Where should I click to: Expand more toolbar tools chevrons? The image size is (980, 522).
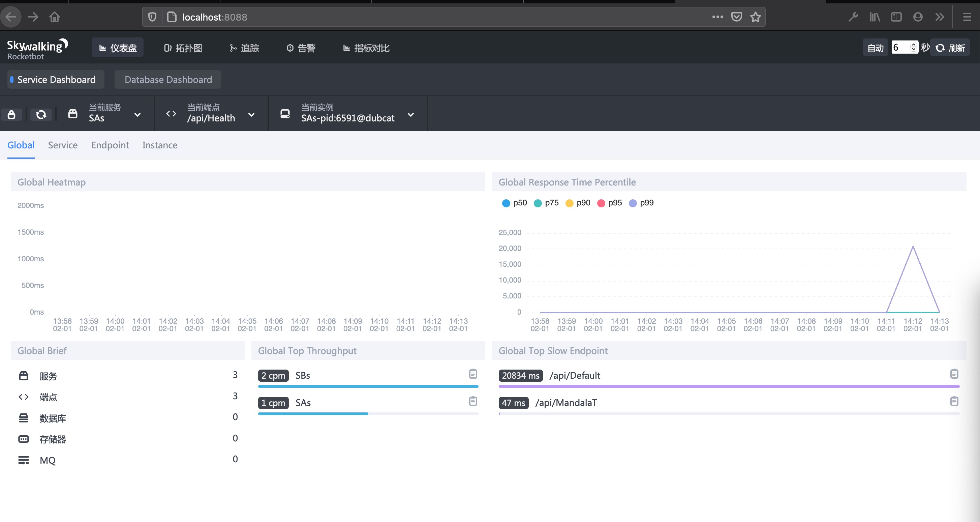940,17
